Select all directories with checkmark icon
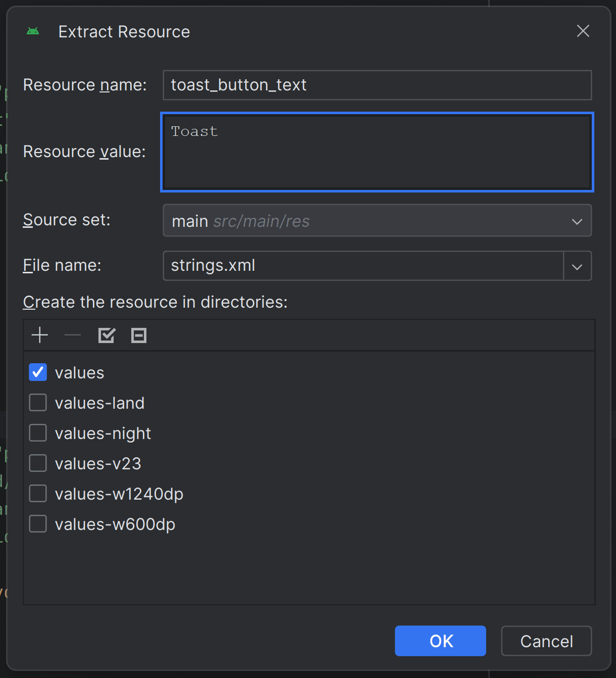The image size is (616, 678). point(107,335)
